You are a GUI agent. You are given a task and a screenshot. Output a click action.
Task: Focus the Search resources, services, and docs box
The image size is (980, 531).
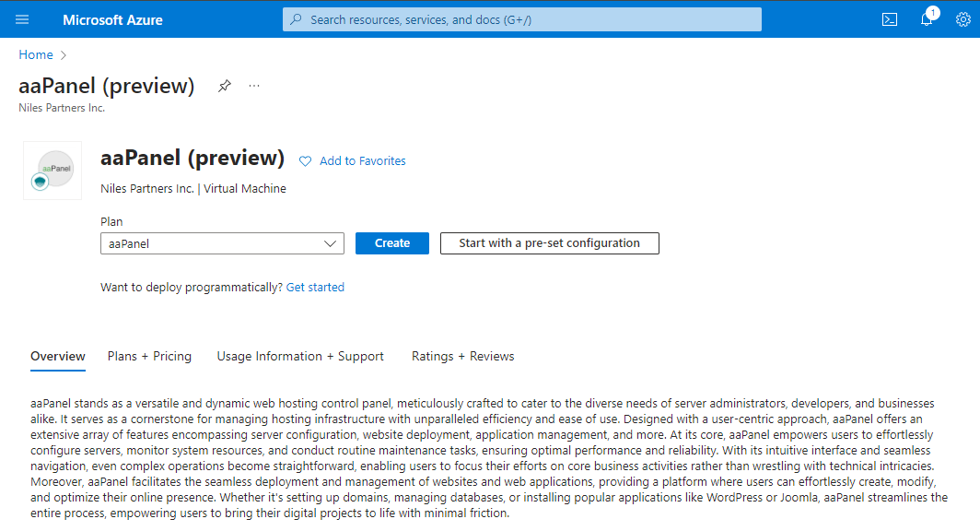coord(522,19)
